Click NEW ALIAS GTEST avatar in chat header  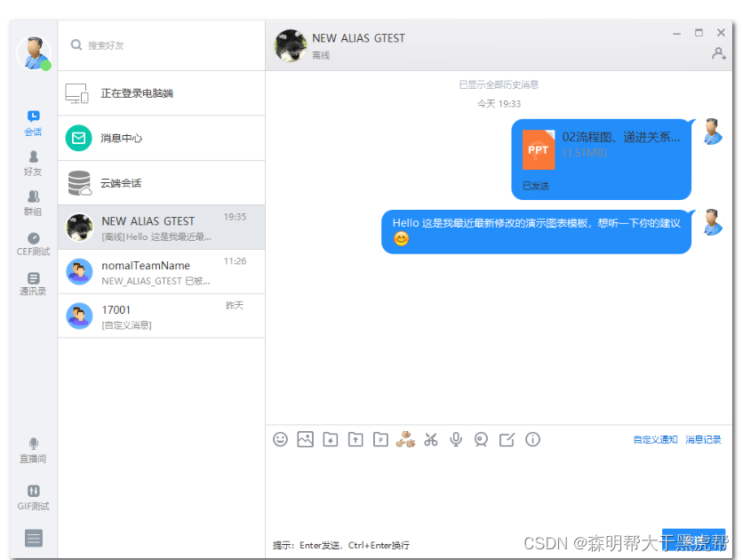291,45
